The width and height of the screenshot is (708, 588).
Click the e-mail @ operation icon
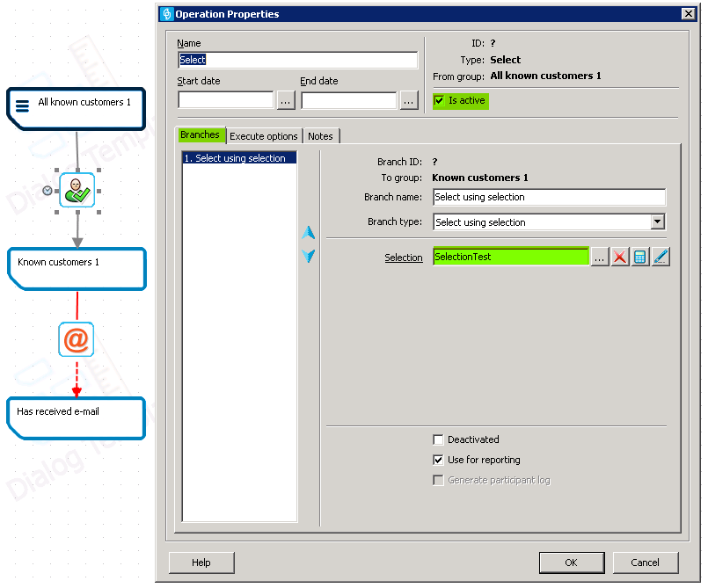pyautogui.click(x=77, y=339)
